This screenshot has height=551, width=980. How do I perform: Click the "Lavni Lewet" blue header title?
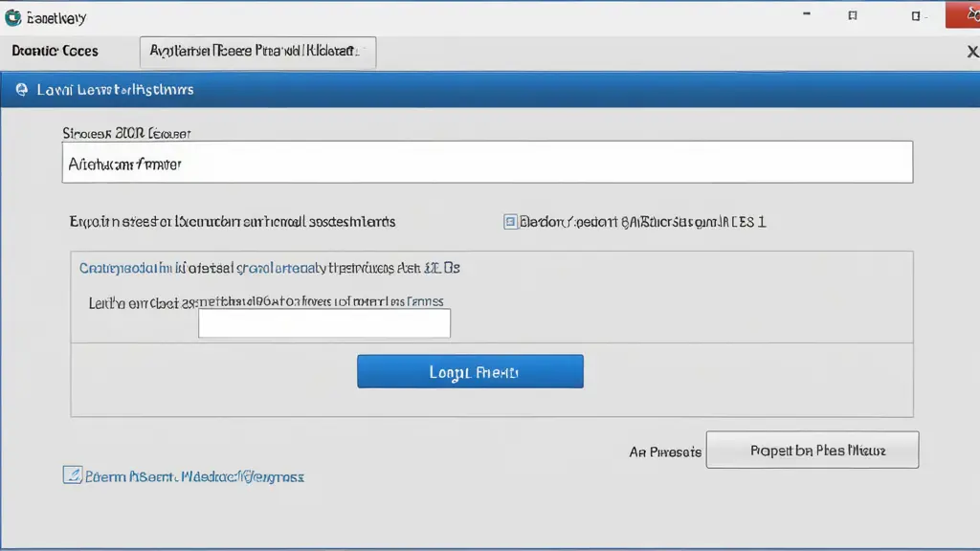[x=115, y=90]
